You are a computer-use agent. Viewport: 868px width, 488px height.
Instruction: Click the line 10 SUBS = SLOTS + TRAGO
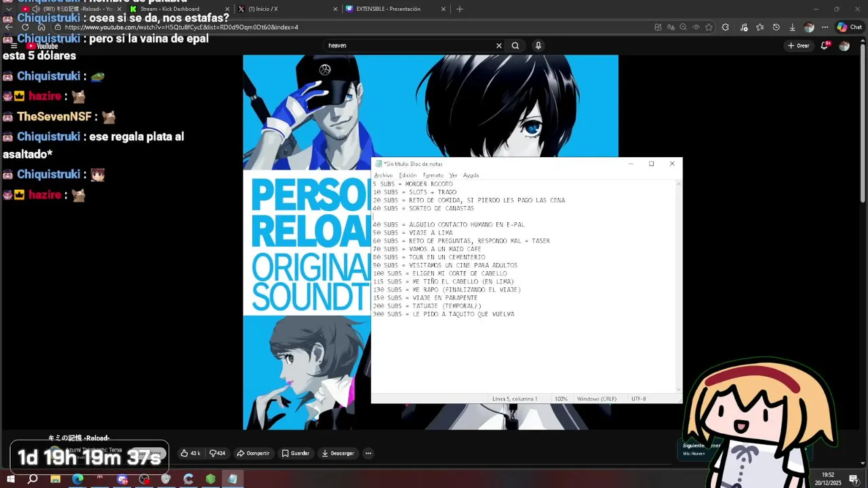click(x=415, y=192)
